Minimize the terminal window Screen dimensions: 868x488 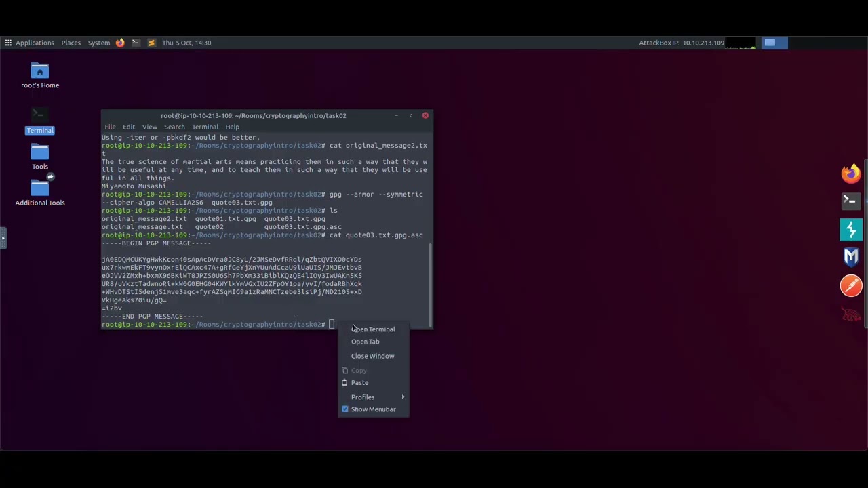(396, 115)
